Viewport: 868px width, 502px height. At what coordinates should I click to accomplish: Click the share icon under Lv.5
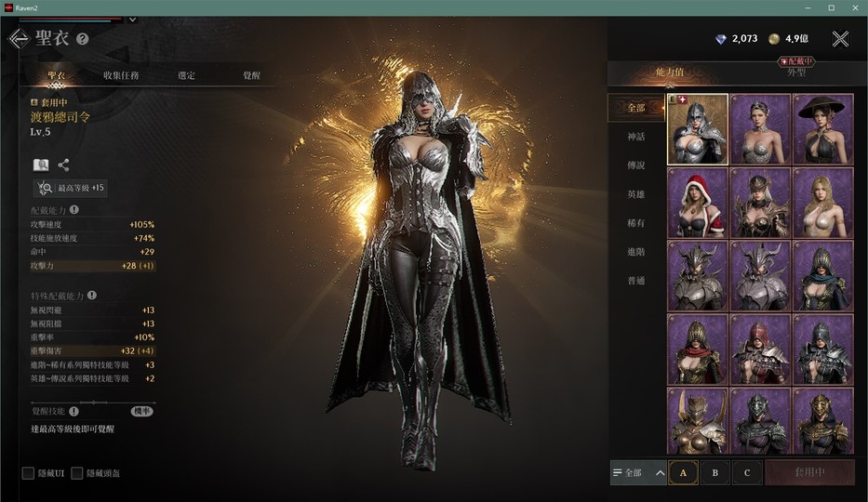click(x=64, y=165)
